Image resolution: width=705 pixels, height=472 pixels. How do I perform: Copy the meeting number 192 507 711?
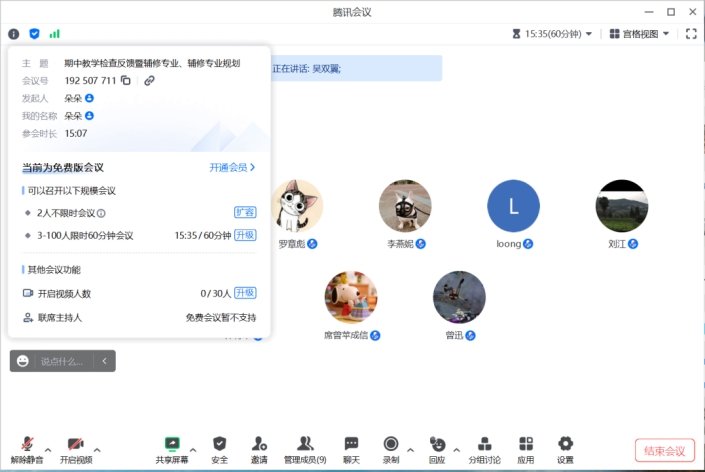[126, 81]
